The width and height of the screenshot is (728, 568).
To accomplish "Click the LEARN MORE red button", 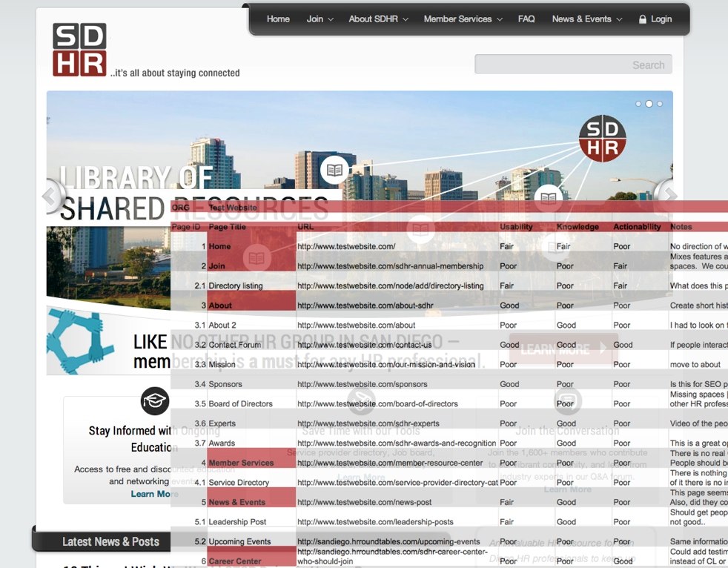I will tap(563, 349).
